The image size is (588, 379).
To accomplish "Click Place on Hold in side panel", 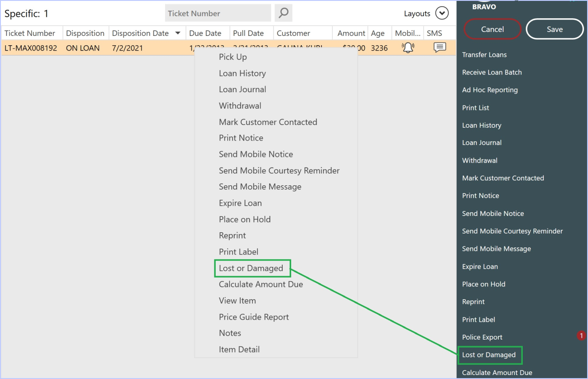I will [484, 284].
